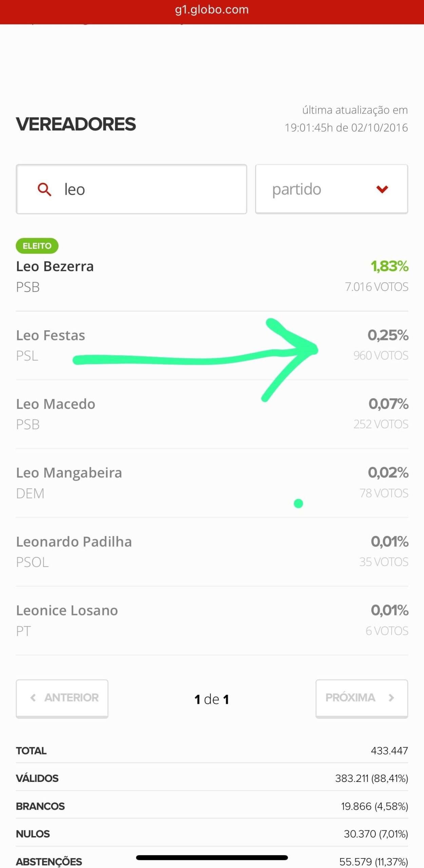Click Leo Bezerra's 1,83% percentage
Image resolution: width=424 pixels, height=868 pixels.
389,267
